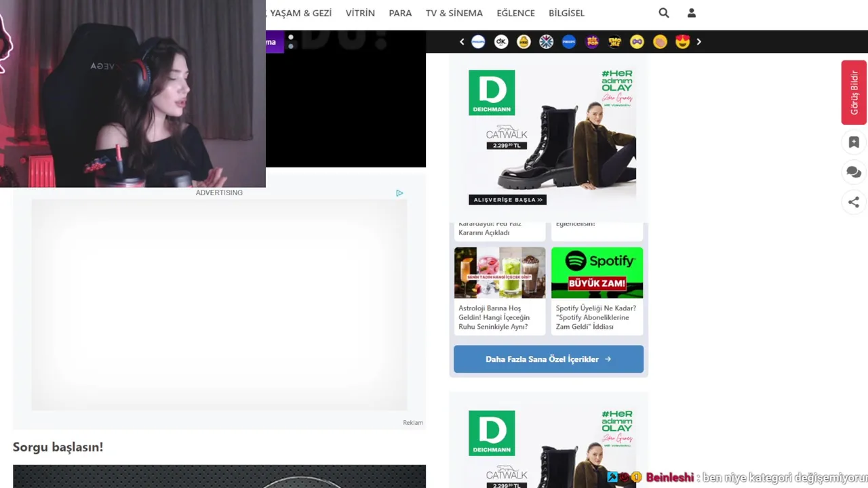Open the heart-eyes emoji channel icon
868x488 pixels.
click(x=682, y=42)
